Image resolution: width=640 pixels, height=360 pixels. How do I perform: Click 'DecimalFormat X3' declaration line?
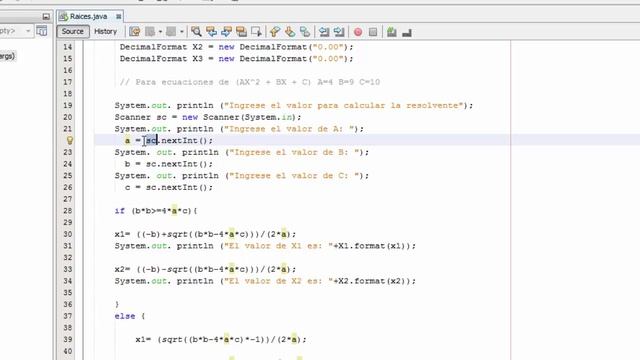point(236,59)
